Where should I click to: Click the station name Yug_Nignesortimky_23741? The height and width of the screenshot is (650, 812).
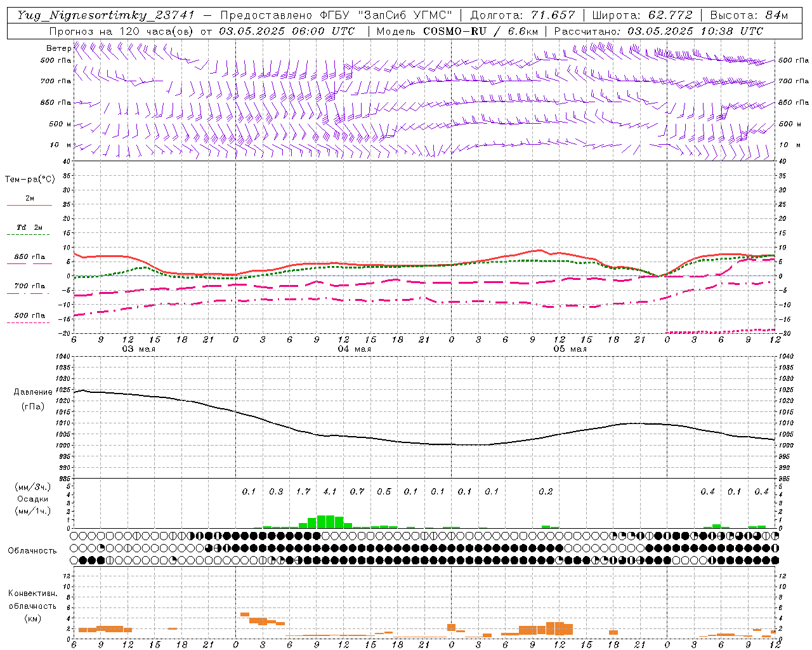pyautogui.click(x=106, y=15)
